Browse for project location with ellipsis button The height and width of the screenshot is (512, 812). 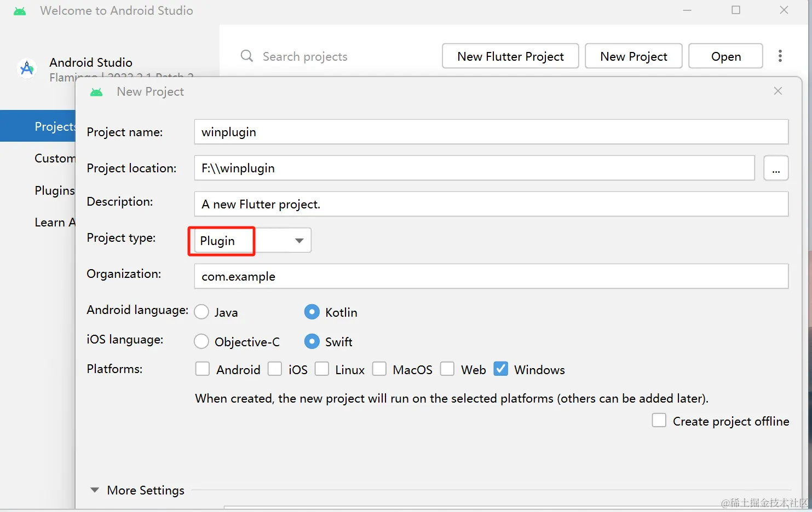click(x=775, y=168)
